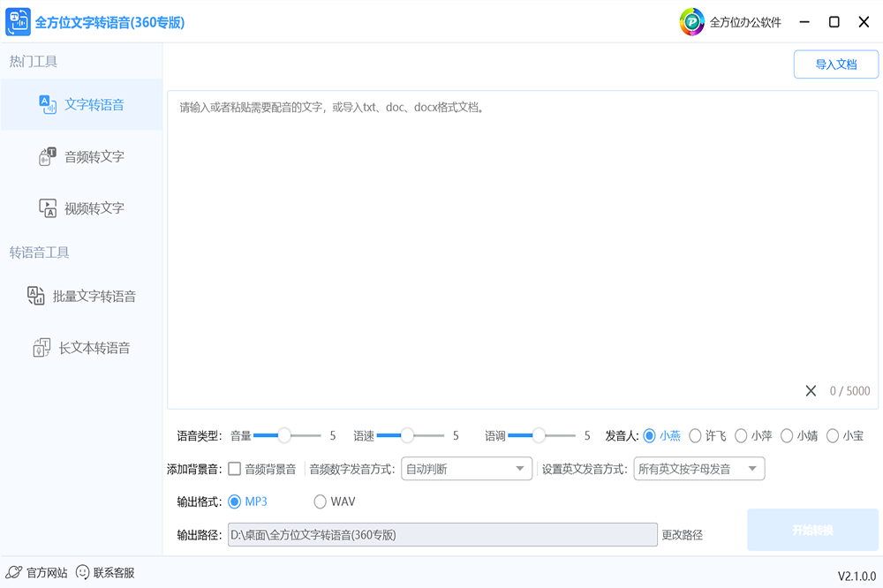Viewport: 883px width, 588px height.
Task: Select the 小宝 speaker voice
Action: tap(833, 435)
